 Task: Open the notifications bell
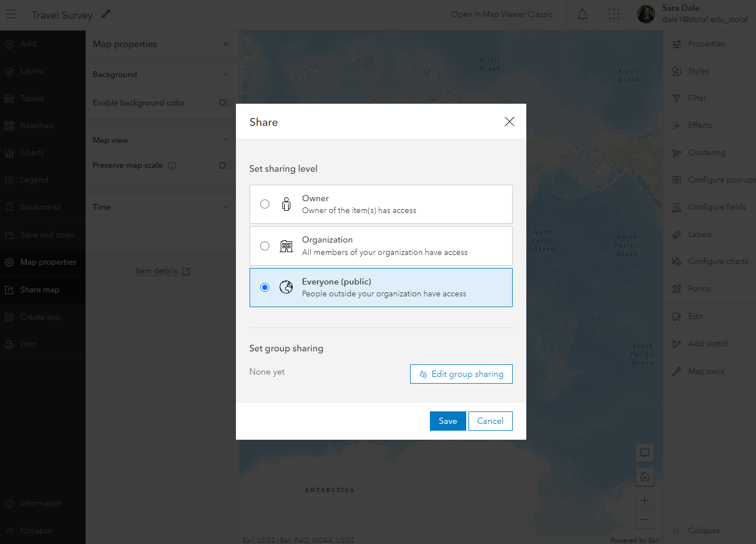coord(582,15)
